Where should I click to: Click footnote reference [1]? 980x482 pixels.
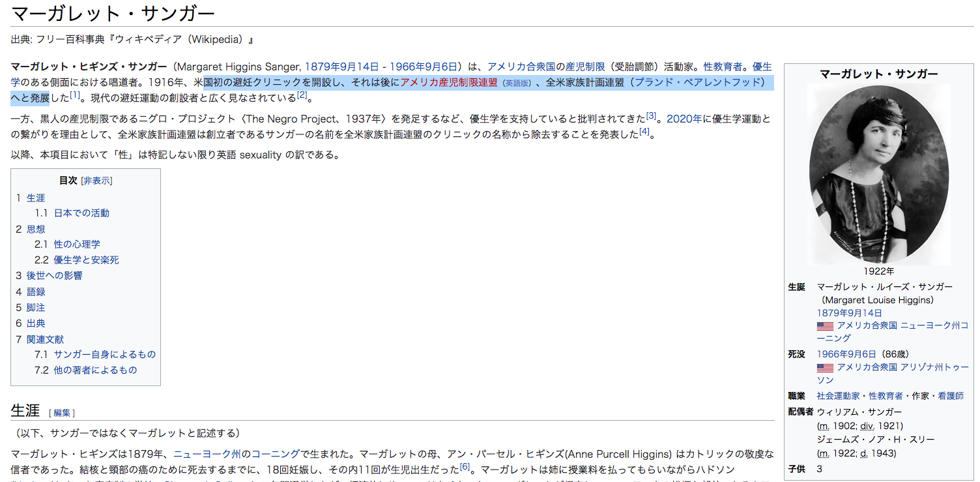(75, 95)
